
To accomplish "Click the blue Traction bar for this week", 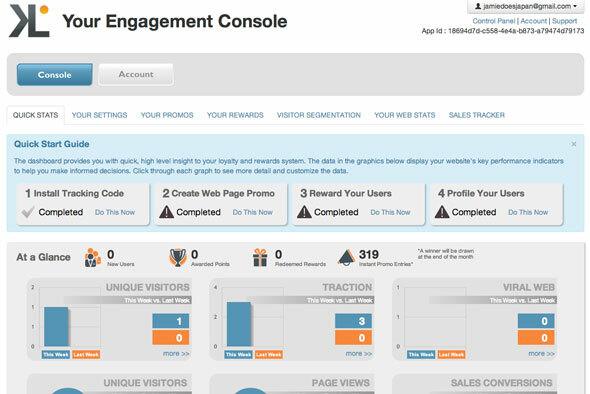I will (239, 324).
